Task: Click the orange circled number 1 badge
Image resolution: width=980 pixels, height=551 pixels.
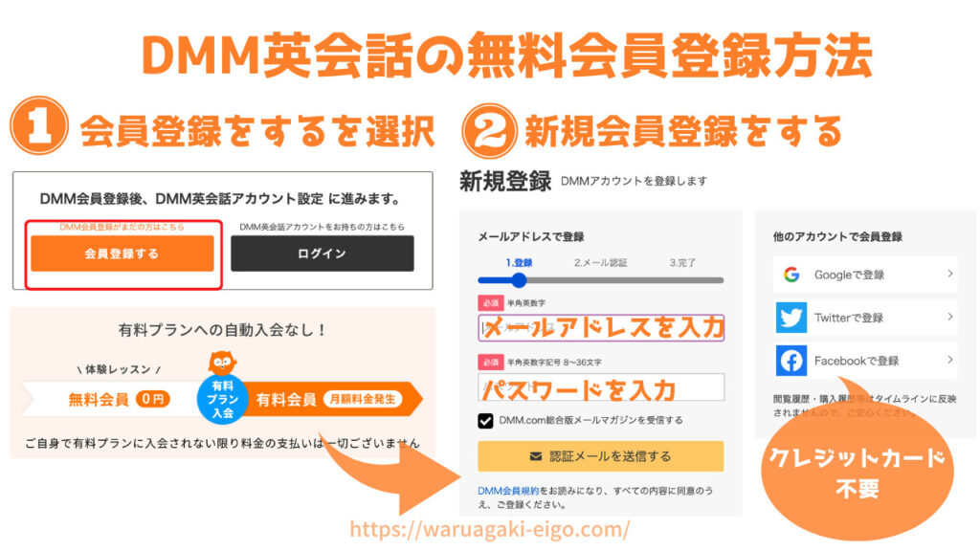Action: point(38,125)
